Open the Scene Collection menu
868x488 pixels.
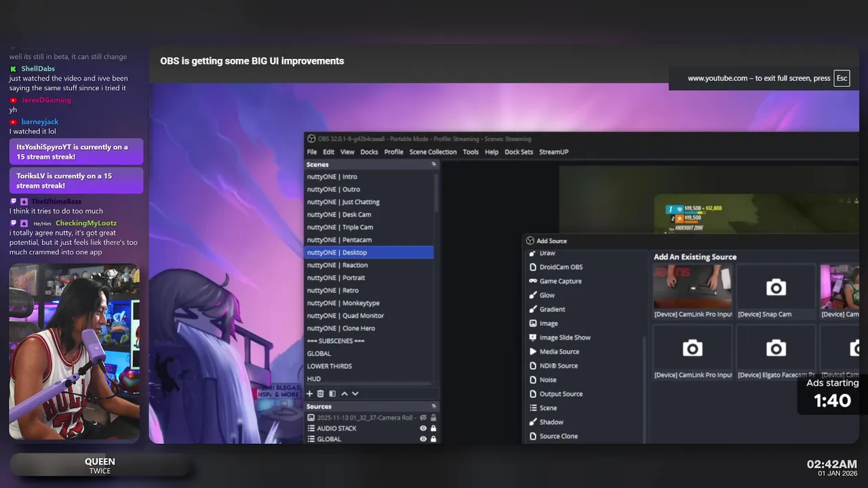pos(433,152)
